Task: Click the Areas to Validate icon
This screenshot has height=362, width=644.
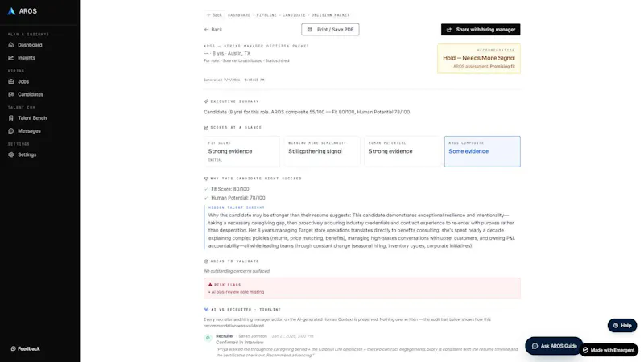Action: [206, 261]
